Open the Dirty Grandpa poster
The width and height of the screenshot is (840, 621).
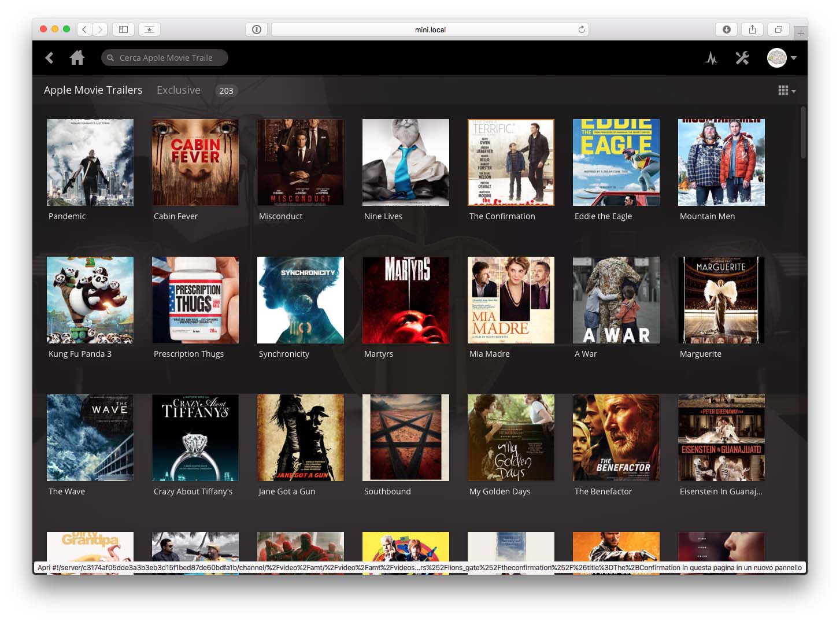[x=90, y=546]
